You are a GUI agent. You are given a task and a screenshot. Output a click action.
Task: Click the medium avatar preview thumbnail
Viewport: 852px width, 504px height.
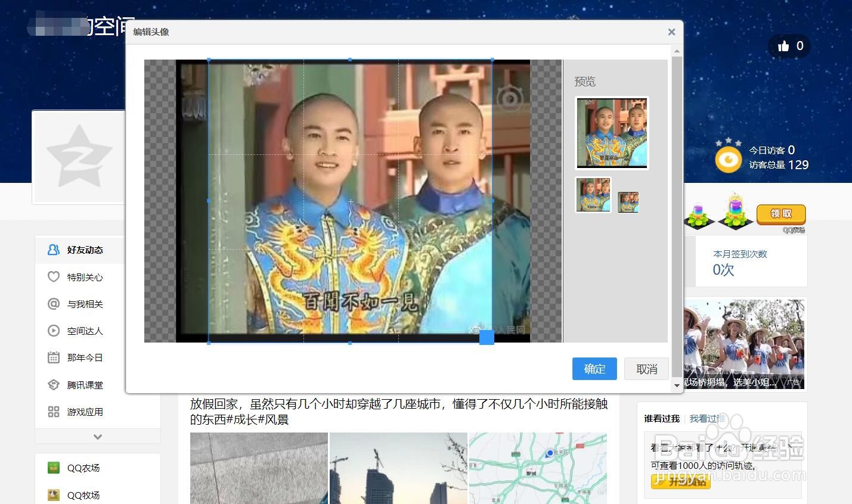pos(593,195)
